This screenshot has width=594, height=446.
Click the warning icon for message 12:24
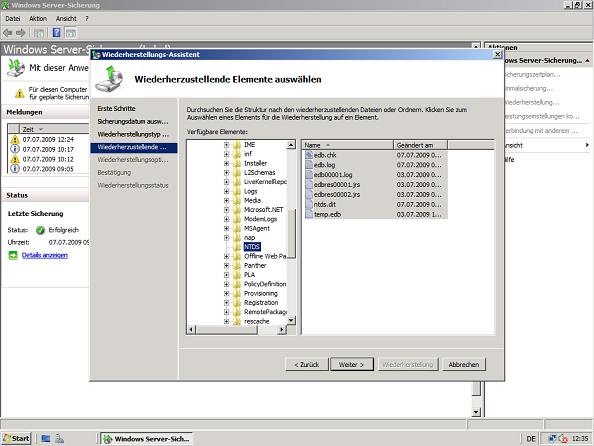tap(15, 139)
